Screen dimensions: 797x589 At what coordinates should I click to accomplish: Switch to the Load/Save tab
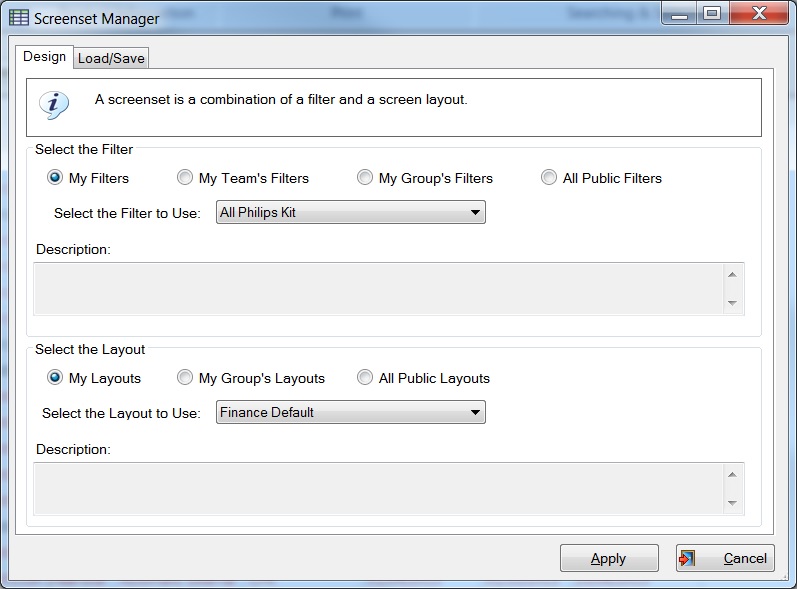111,58
